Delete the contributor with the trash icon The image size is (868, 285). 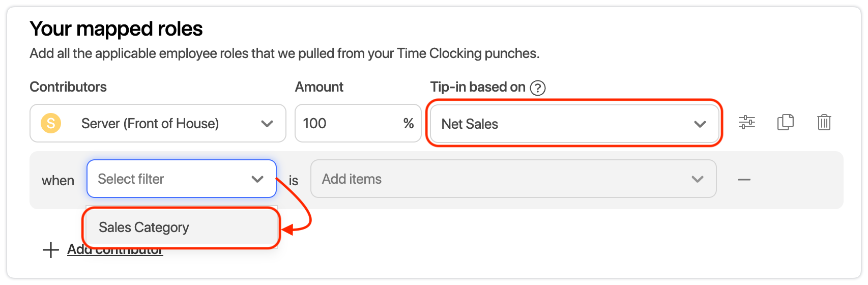pos(824,122)
